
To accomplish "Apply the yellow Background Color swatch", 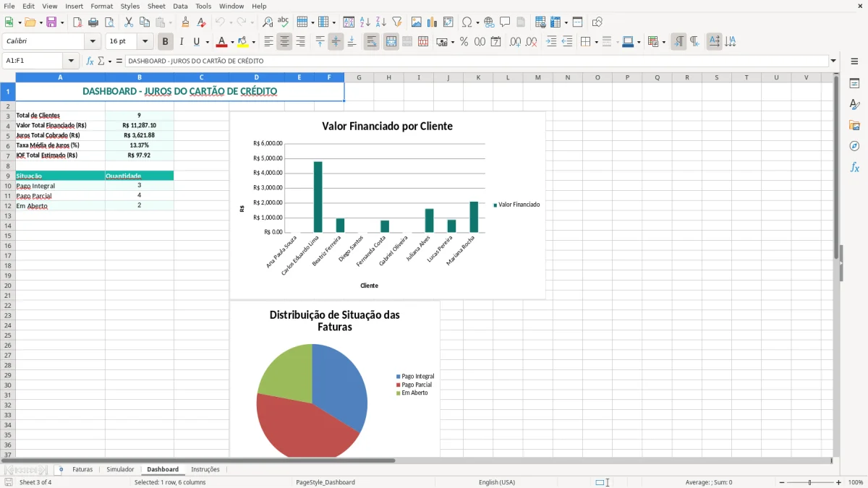I will click(x=243, y=42).
